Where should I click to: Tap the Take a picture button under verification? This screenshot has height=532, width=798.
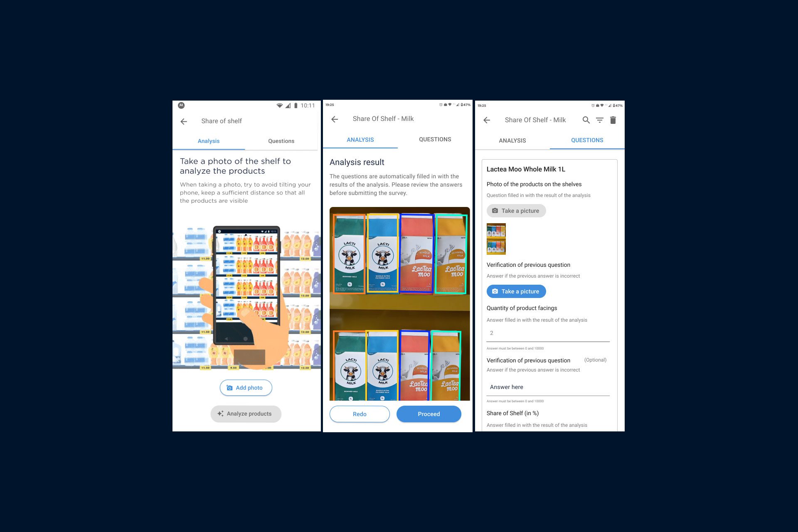point(515,291)
